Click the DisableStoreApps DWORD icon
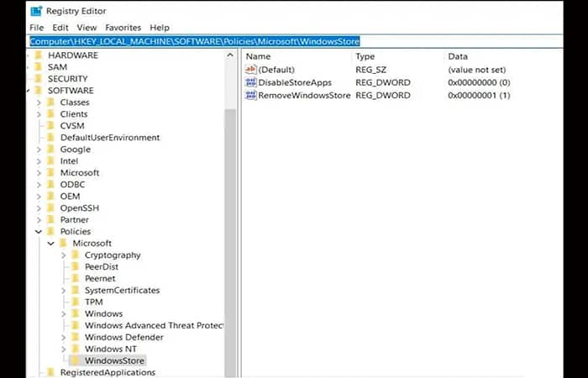Image resolution: width=588 pixels, height=378 pixels. point(250,82)
